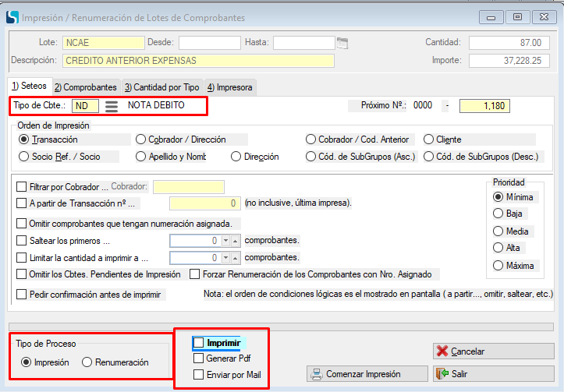Viewport: 564px width, 392px height.
Task: Click the application logo in title bar
Action: pyautogui.click(x=11, y=16)
